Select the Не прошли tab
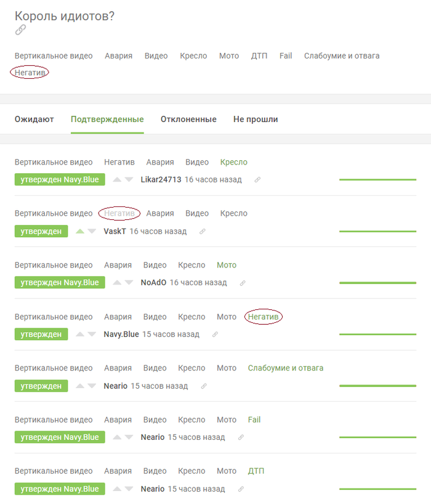 pyautogui.click(x=255, y=120)
